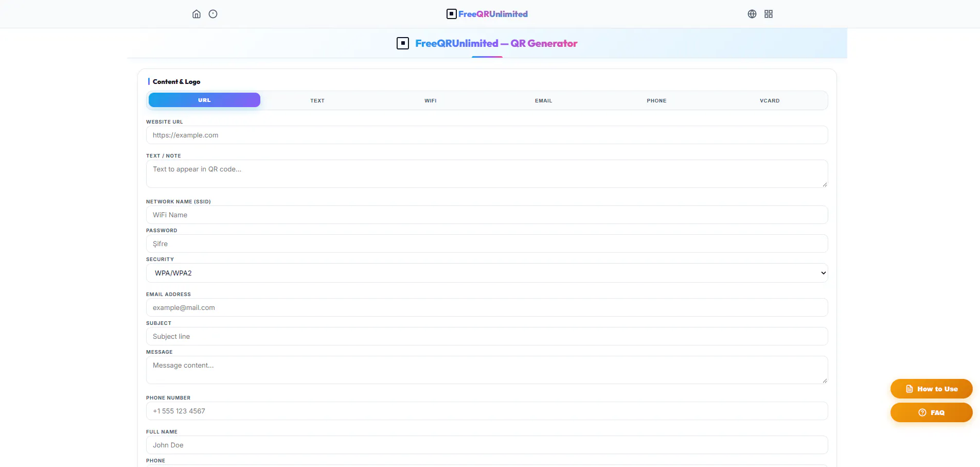Focus the WiFi Name SSID field
980x467 pixels.
[x=487, y=215]
